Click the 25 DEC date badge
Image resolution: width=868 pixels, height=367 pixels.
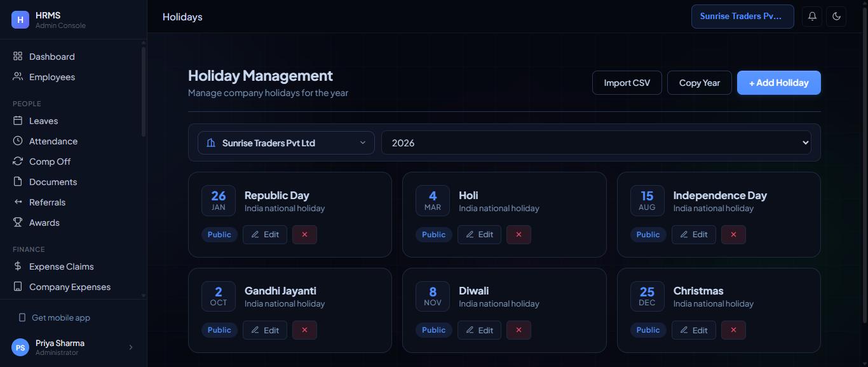click(x=647, y=296)
